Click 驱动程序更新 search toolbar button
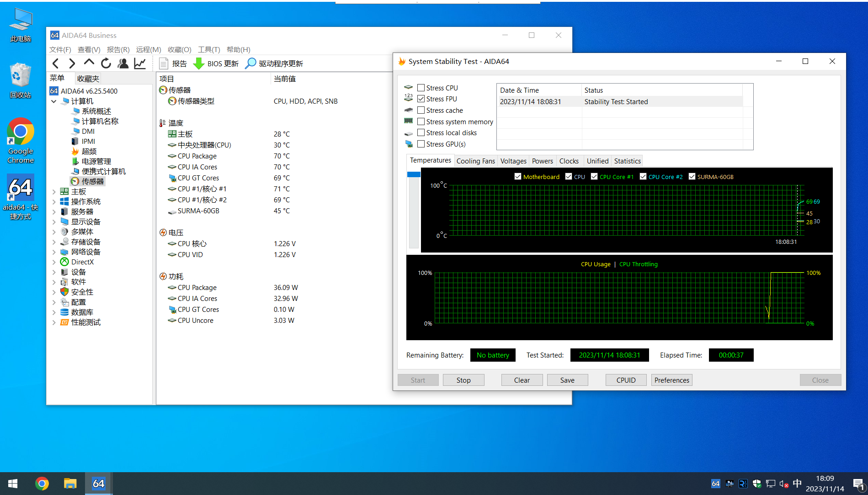 274,63
